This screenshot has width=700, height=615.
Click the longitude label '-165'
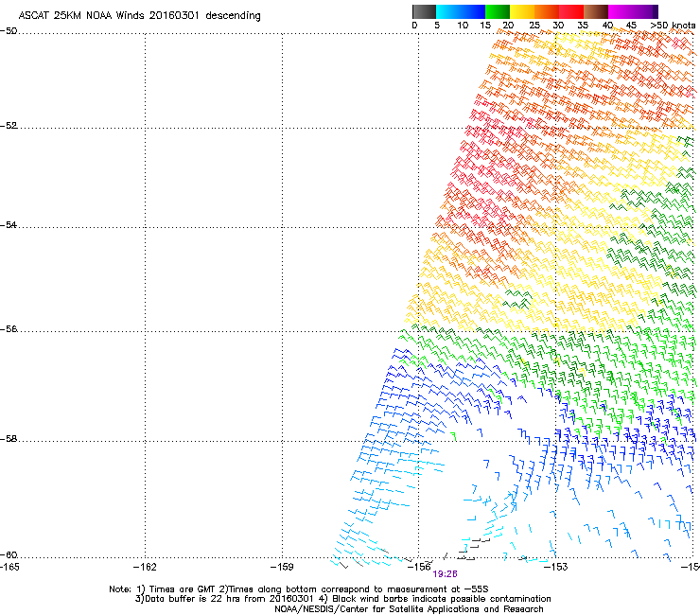click(x=9, y=567)
